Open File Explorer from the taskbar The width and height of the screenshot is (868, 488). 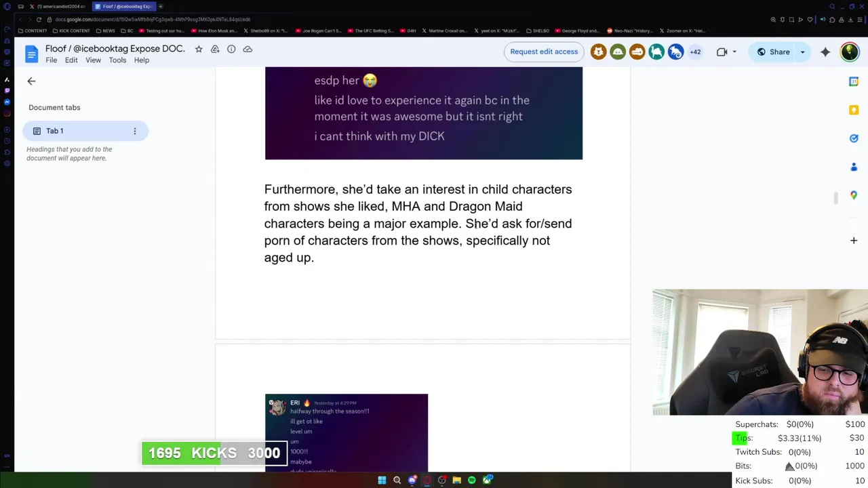pos(456,480)
